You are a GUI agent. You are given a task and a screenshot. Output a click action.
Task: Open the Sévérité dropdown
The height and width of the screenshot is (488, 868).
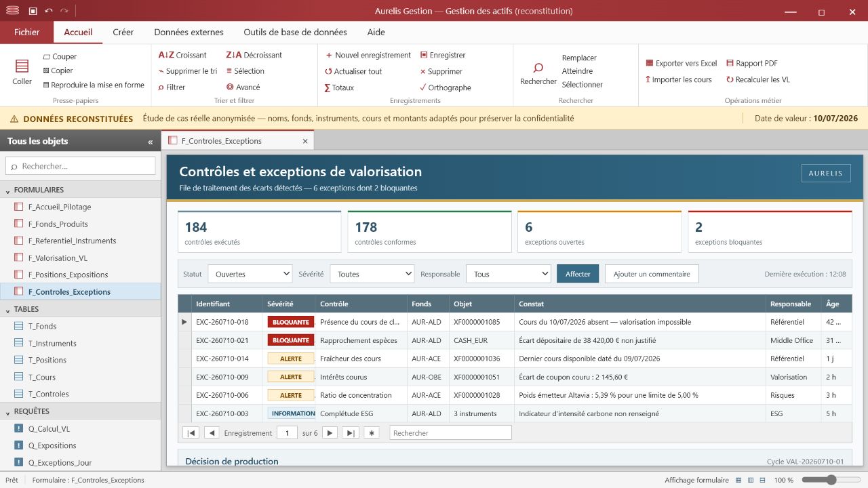[372, 274]
